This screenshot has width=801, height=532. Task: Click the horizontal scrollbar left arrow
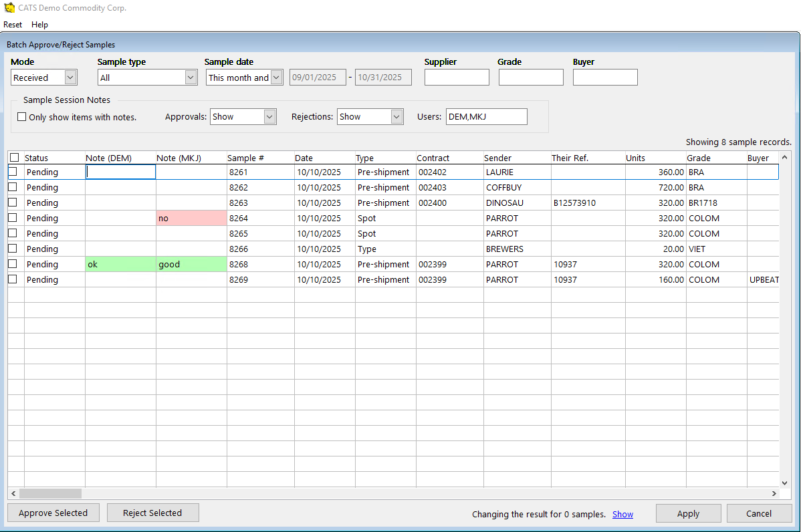(x=13, y=494)
